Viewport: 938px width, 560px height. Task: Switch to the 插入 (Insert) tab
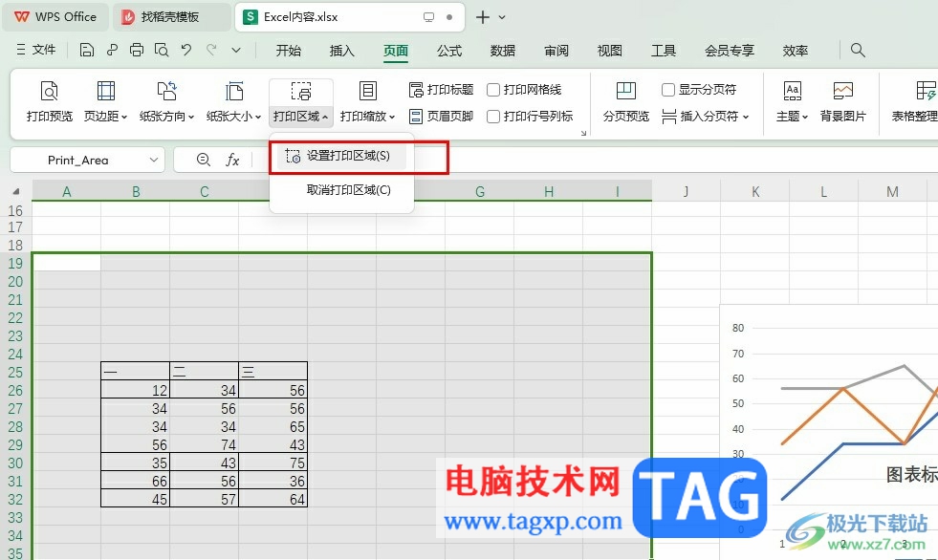(x=341, y=51)
